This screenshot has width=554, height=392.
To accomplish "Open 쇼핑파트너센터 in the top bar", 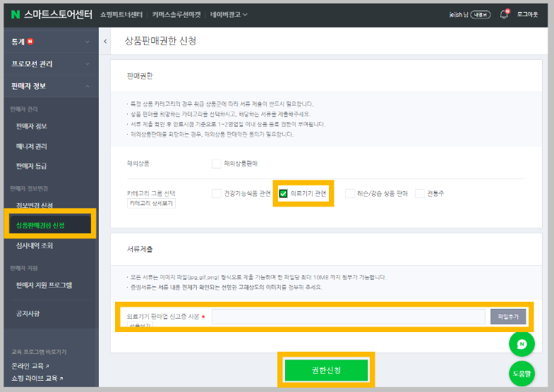I will [121, 15].
